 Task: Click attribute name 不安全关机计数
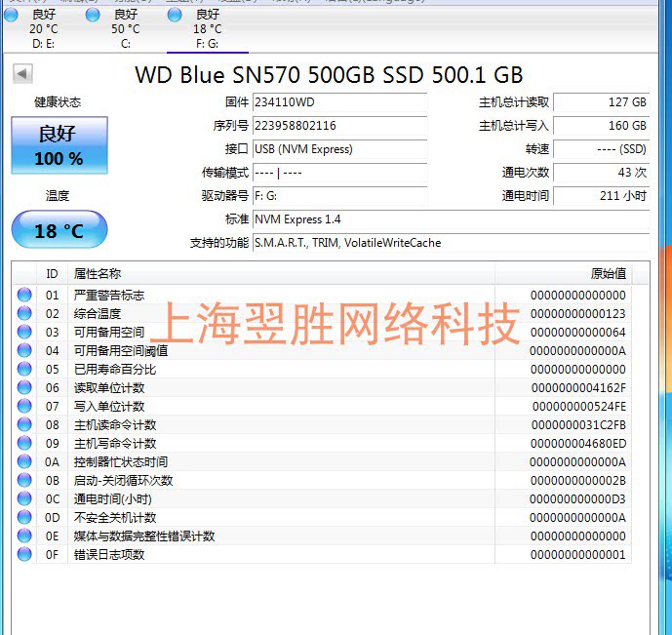tap(115, 517)
